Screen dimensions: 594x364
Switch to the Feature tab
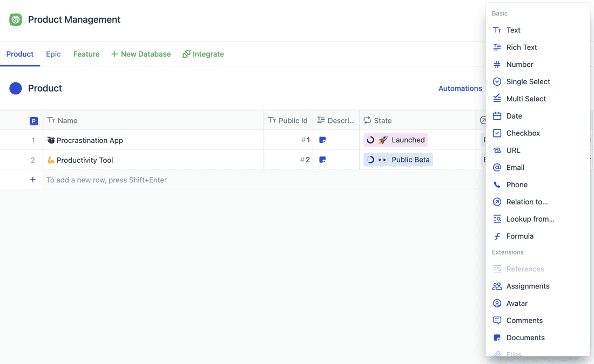coord(86,54)
